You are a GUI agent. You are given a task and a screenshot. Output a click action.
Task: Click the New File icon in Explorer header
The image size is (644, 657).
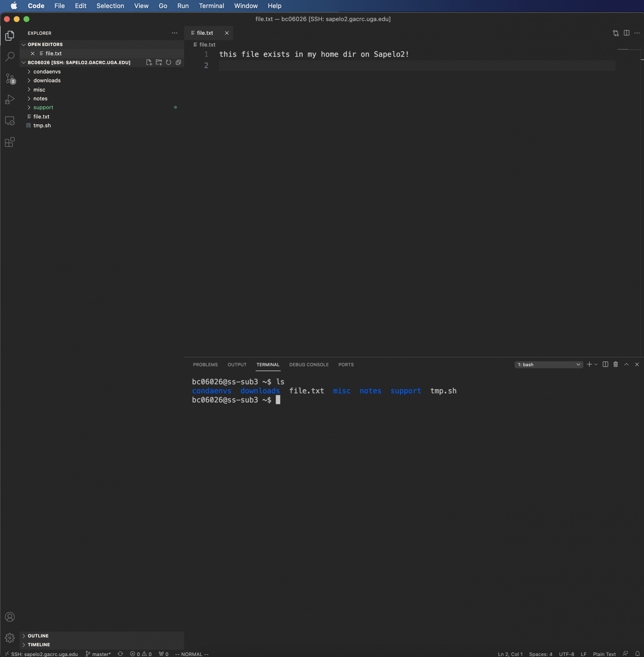(149, 62)
